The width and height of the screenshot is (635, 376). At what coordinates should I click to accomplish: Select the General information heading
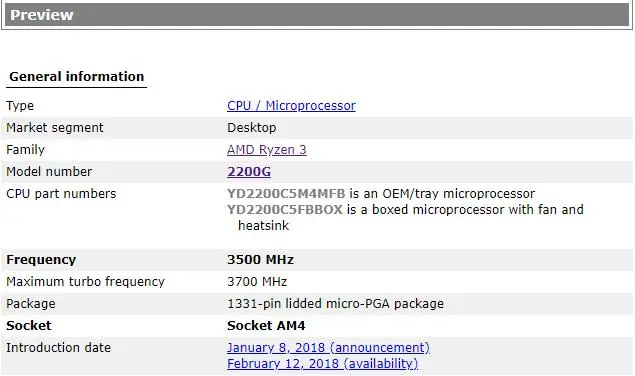tap(77, 77)
